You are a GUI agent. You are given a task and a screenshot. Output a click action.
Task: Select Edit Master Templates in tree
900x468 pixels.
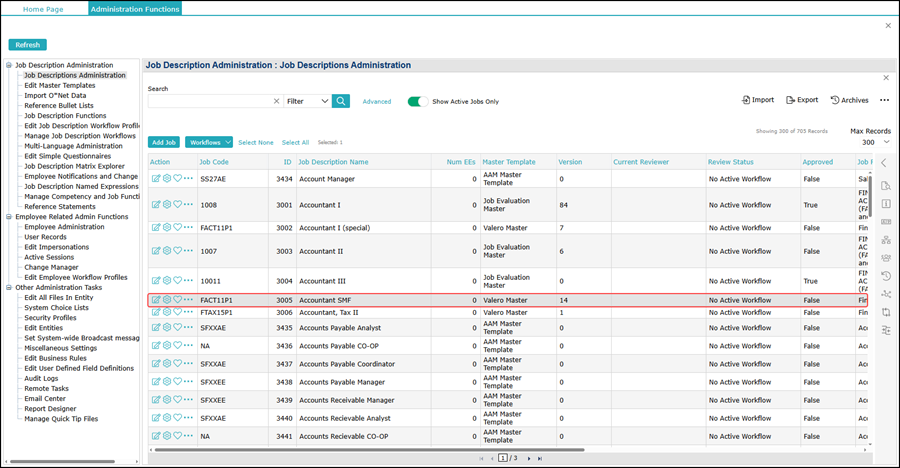click(x=60, y=86)
